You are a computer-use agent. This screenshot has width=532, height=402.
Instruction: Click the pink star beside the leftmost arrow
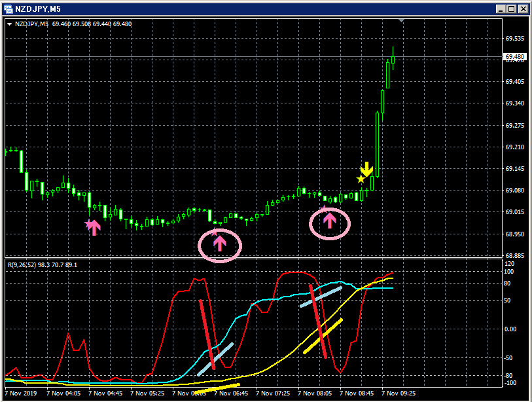coord(88,224)
